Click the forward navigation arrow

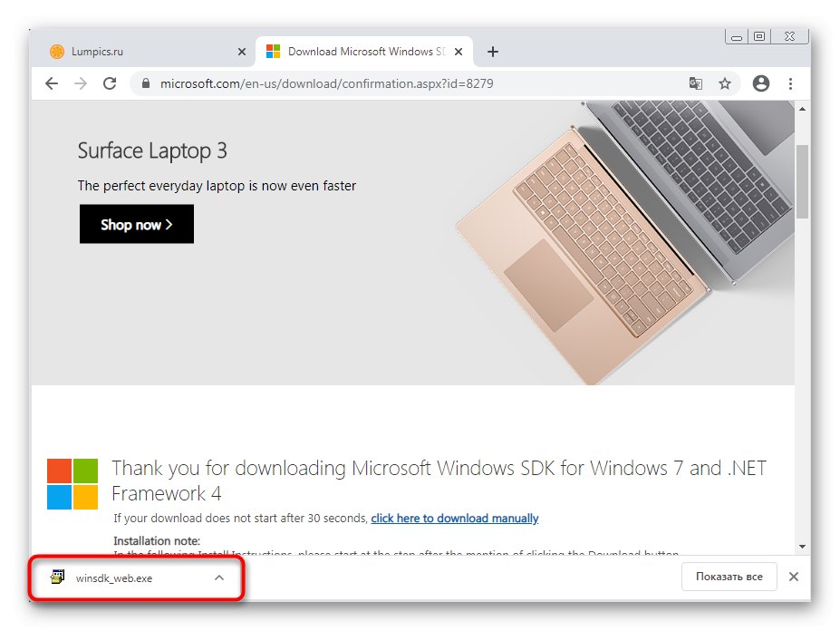point(81,83)
